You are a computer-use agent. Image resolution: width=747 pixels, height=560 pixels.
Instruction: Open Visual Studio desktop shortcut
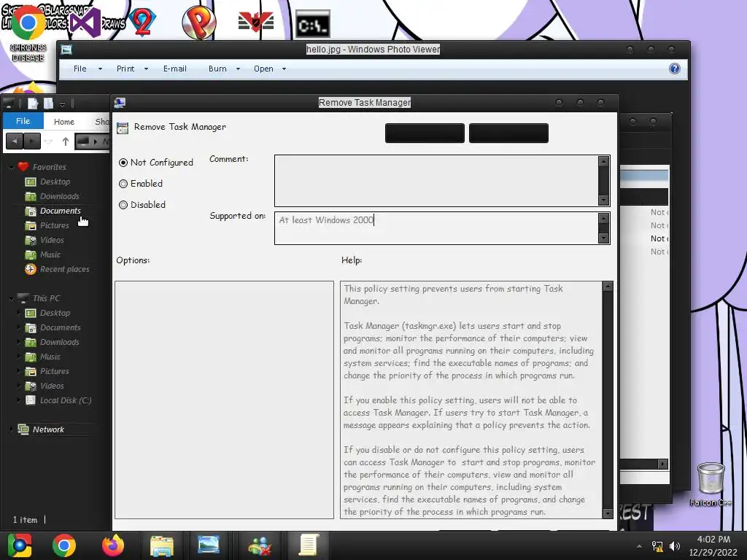tap(85, 23)
